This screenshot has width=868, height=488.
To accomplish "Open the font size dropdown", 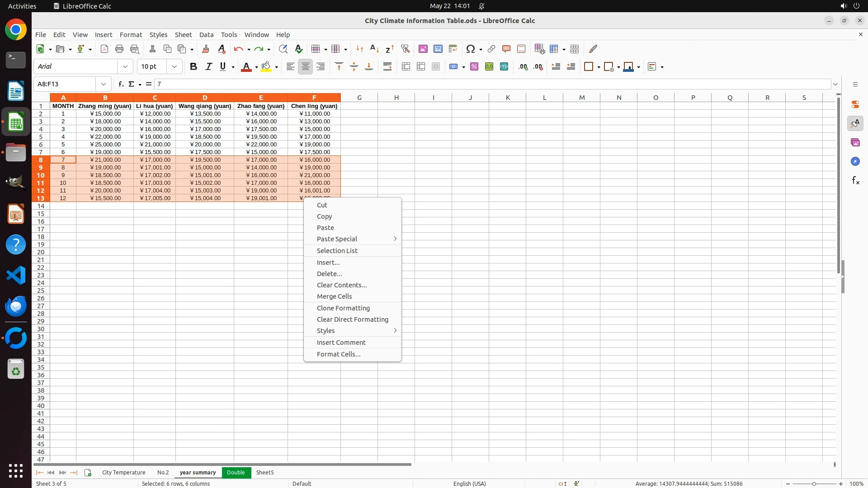I will tap(175, 66).
